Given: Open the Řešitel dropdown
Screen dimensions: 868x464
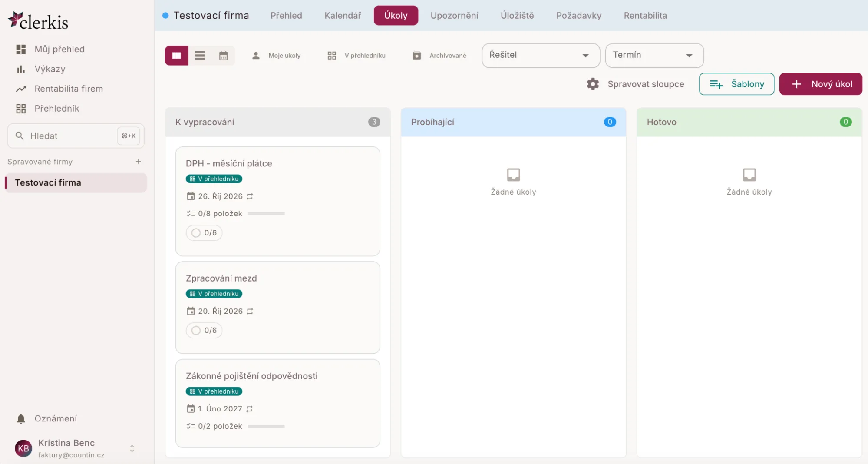Looking at the screenshot, I should point(541,55).
